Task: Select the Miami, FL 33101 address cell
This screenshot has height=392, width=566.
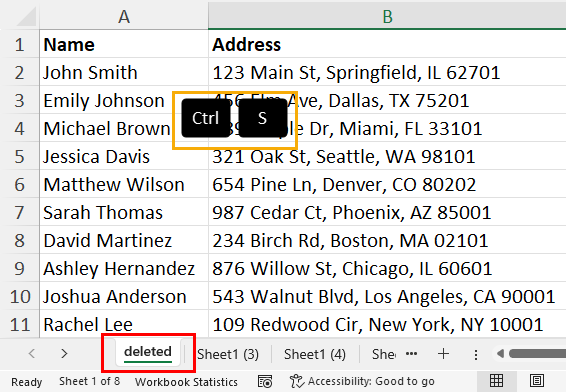Action: click(x=387, y=129)
